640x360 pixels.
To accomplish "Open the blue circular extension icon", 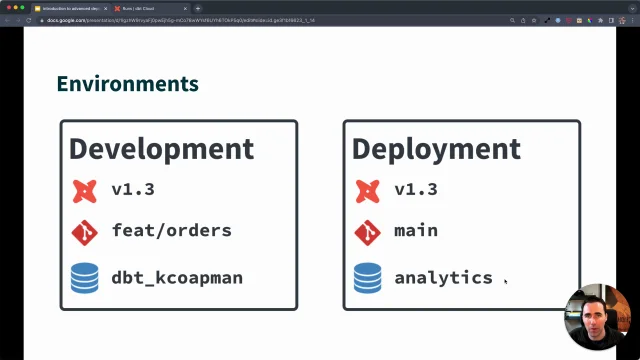I will (558, 20).
